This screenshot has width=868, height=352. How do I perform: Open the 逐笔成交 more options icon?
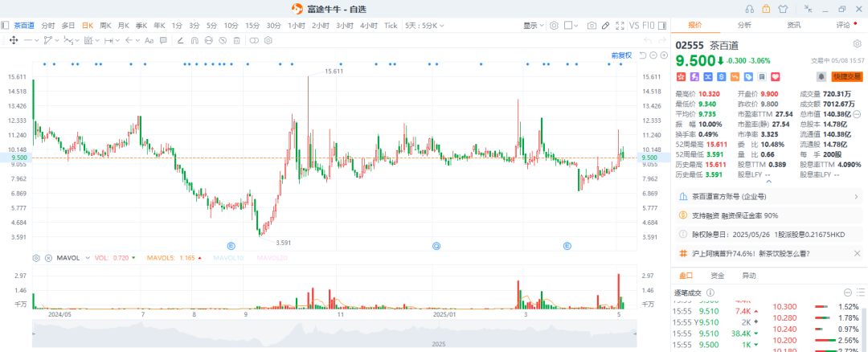[x=847, y=293]
